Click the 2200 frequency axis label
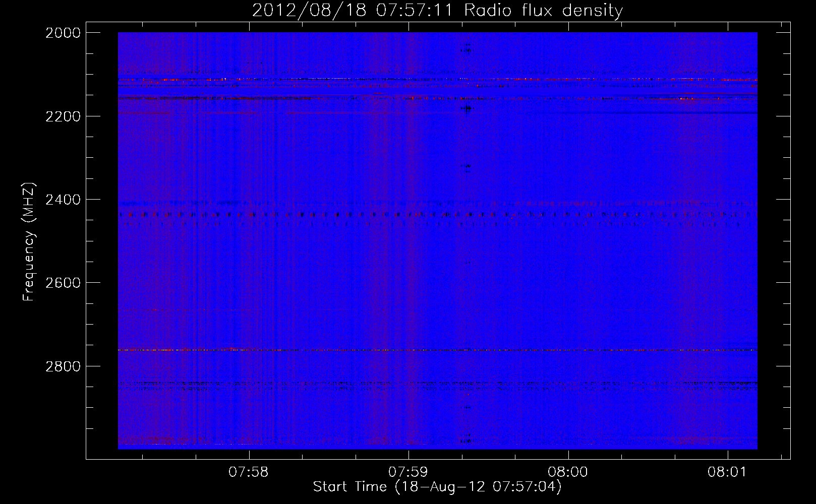The image size is (816, 504). tap(63, 116)
